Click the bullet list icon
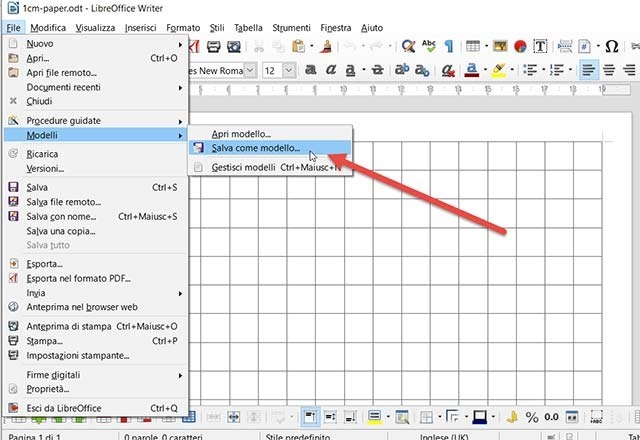640x440 pixels. point(530,70)
